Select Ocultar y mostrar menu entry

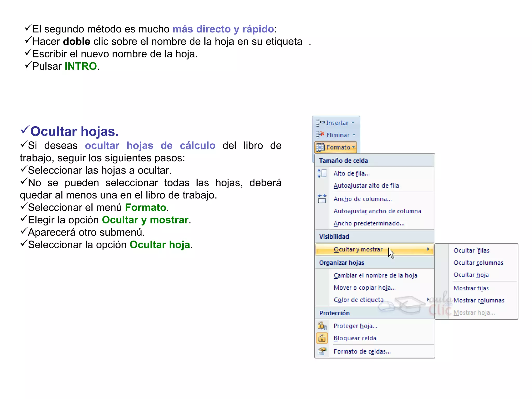click(x=375, y=249)
